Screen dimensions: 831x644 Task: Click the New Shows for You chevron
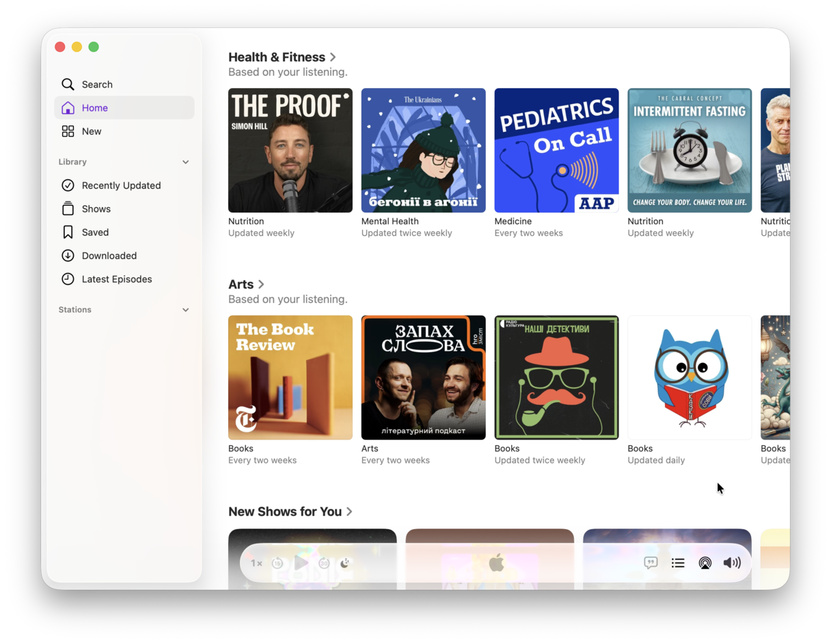pos(349,512)
